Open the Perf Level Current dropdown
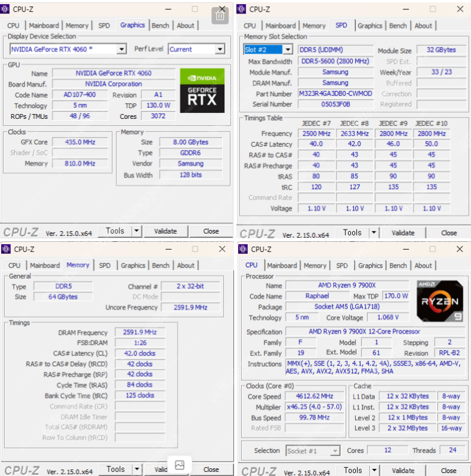471x476 pixels. coord(220,49)
